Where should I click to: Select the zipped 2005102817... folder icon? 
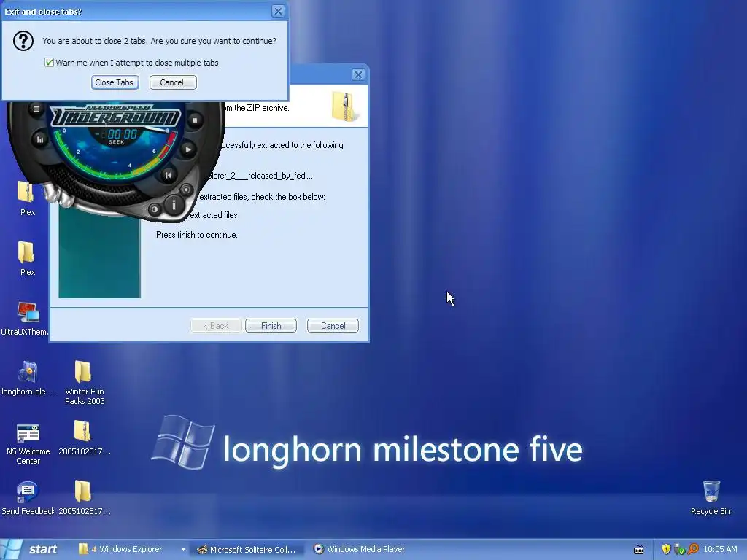click(85, 438)
